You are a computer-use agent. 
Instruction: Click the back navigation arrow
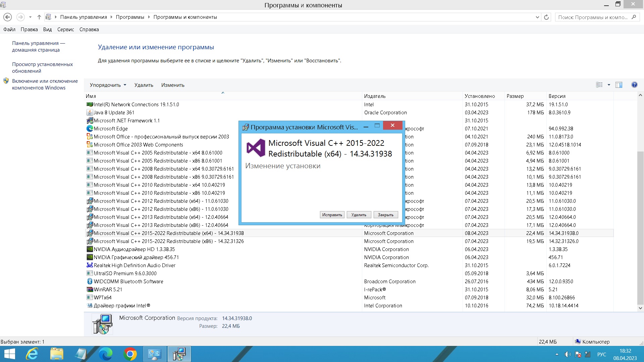pos(7,17)
